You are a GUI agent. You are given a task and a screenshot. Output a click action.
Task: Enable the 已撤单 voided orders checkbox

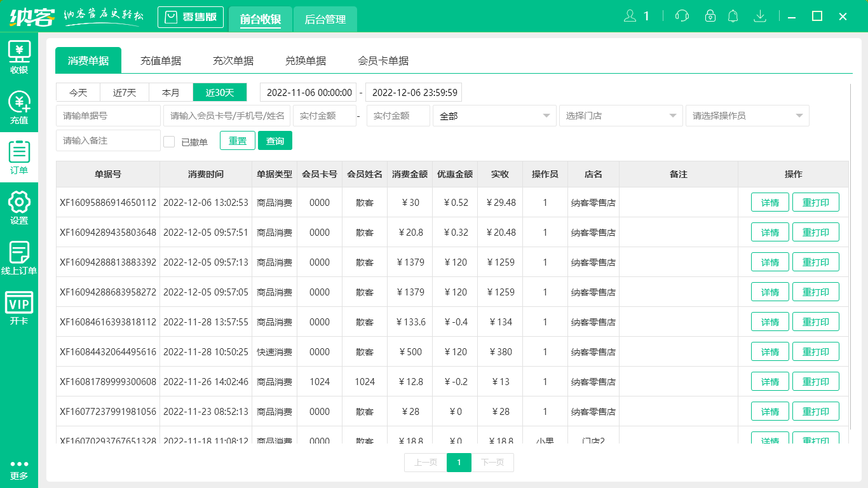(169, 140)
